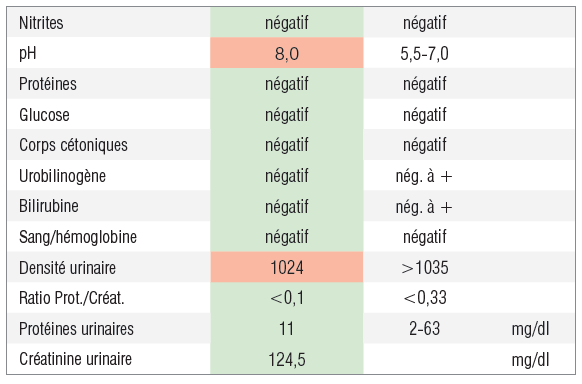This screenshot has height=384, width=582.
Task: Click the Protéines row label
Action: pos(48,84)
